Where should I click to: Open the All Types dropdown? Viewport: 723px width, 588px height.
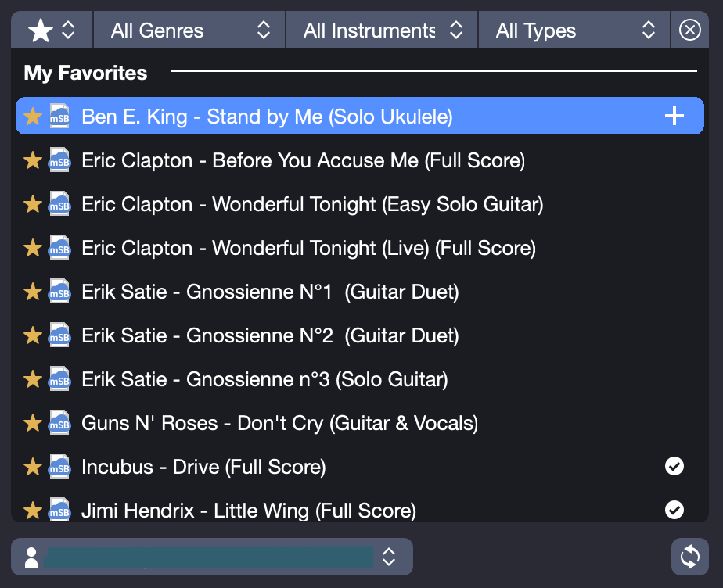574,30
